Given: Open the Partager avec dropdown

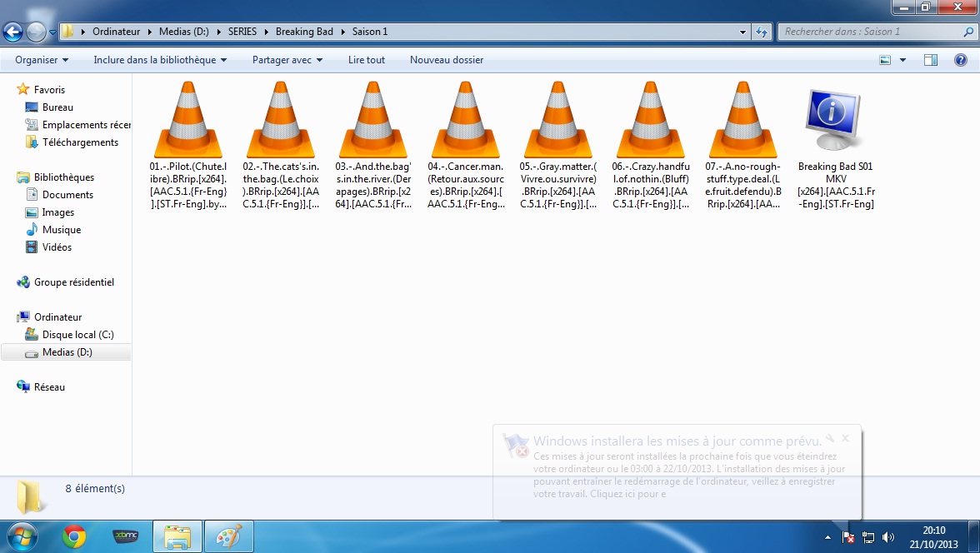Looking at the screenshot, I should click(x=287, y=60).
